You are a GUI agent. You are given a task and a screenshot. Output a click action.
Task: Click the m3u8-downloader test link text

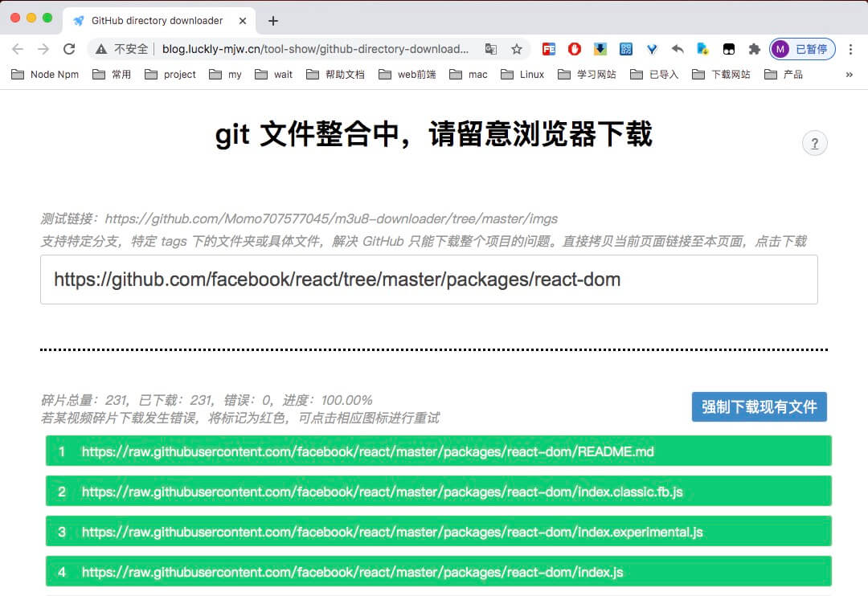click(x=331, y=218)
